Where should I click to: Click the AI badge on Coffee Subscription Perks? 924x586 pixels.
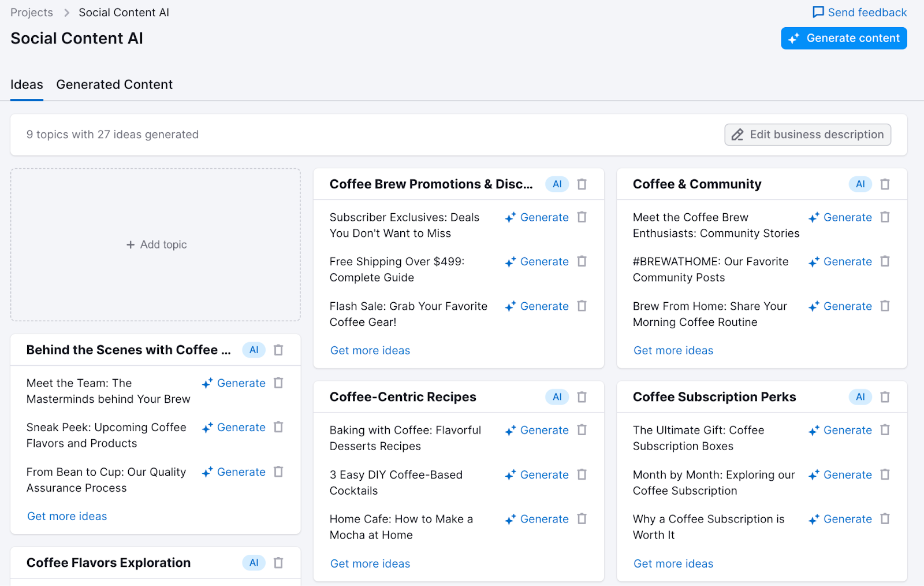click(x=859, y=397)
